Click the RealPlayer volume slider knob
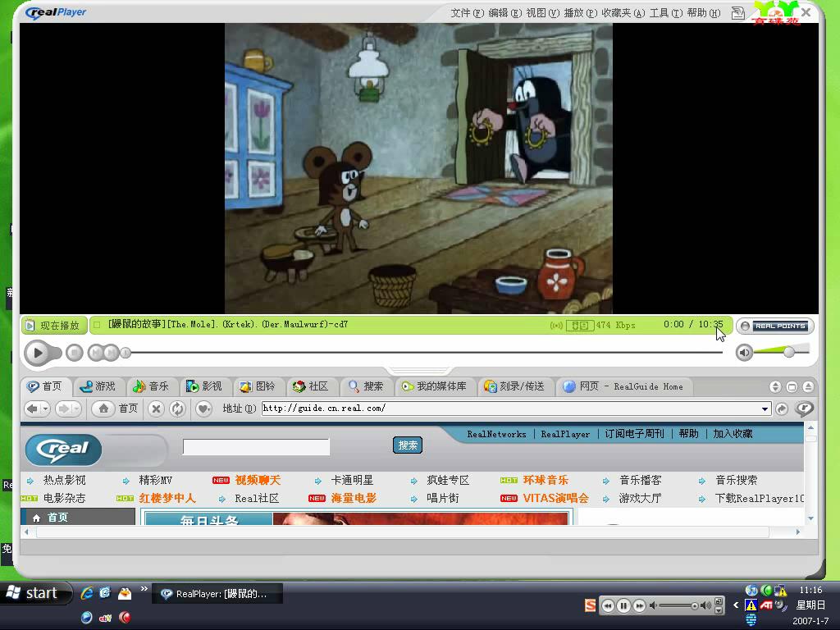The width and height of the screenshot is (840, 630). (789, 352)
